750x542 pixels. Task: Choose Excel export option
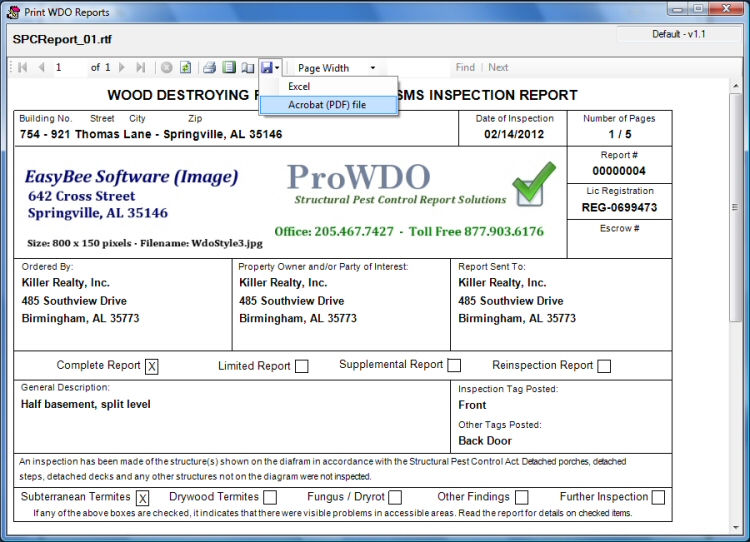[x=328, y=87]
